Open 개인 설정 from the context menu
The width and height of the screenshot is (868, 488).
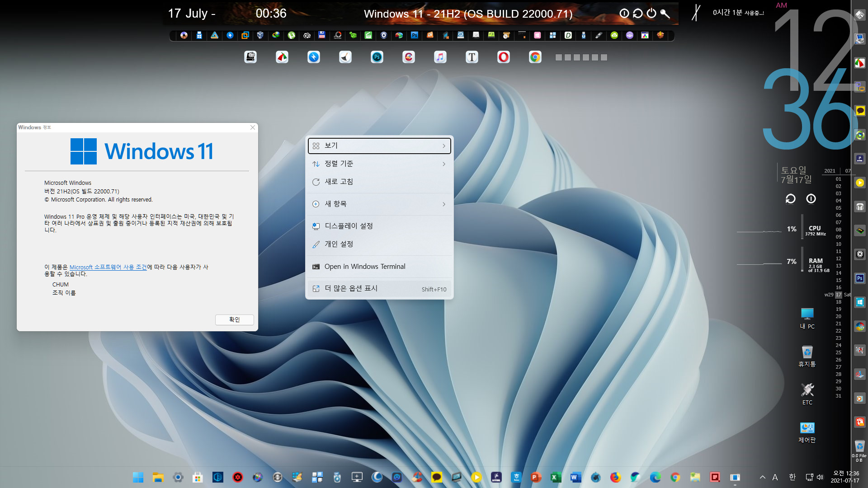click(379, 244)
